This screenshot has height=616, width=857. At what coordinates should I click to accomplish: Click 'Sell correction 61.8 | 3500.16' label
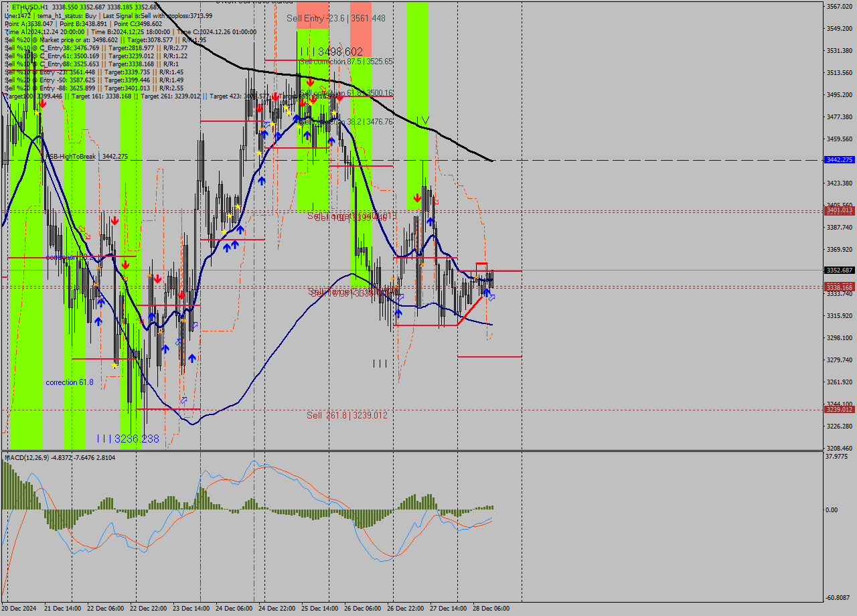[346, 93]
